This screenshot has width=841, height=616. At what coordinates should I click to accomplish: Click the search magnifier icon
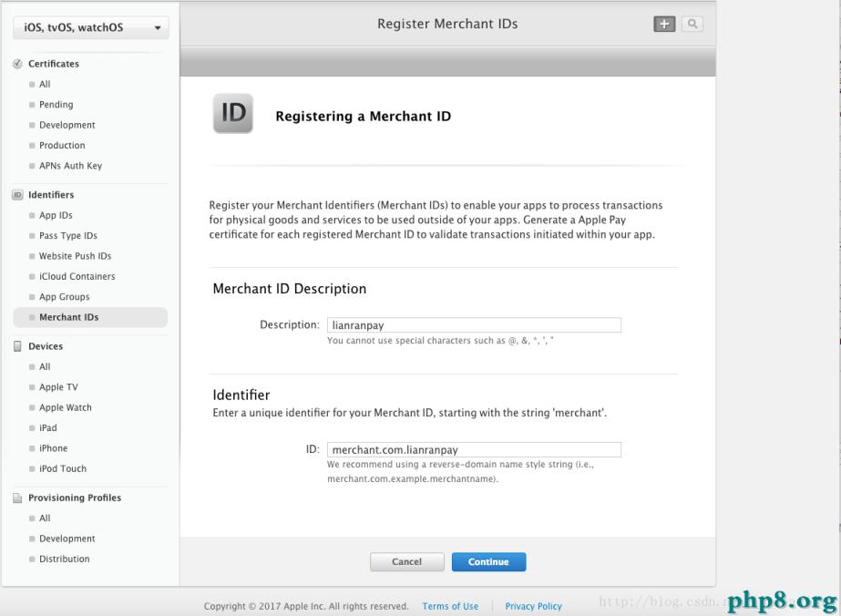pos(692,25)
